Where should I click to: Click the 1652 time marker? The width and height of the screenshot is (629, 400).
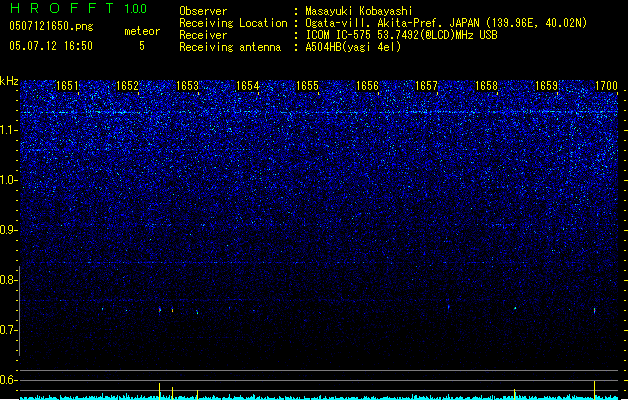point(127,86)
